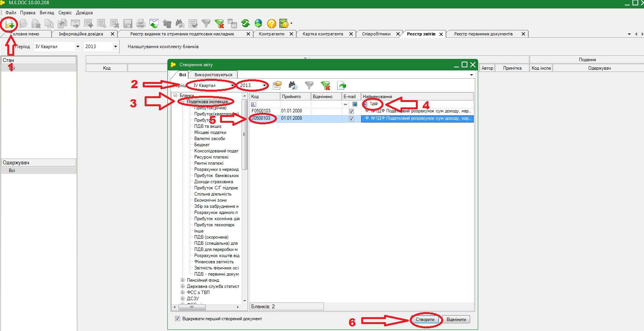Viewport: 644px width, 331px height.
Task: Expand the Пенсійний фонд tree node
Action: click(183, 280)
